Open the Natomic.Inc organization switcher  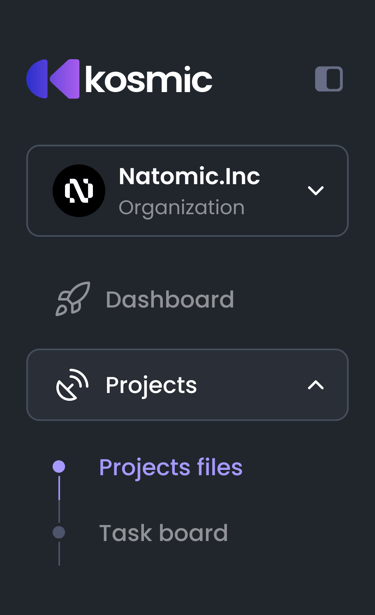pyautogui.click(x=187, y=191)
